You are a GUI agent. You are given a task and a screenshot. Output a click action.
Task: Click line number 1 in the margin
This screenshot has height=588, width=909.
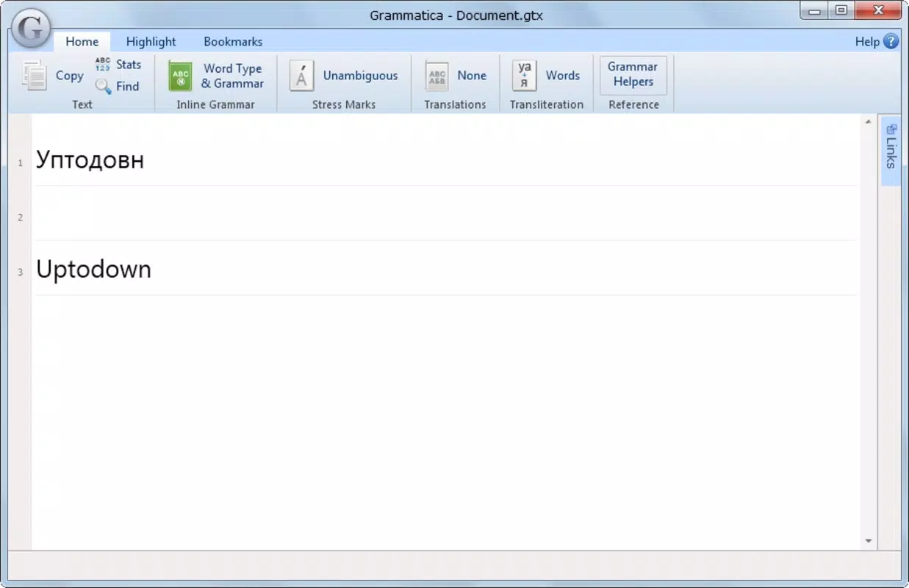click(21, 162)
